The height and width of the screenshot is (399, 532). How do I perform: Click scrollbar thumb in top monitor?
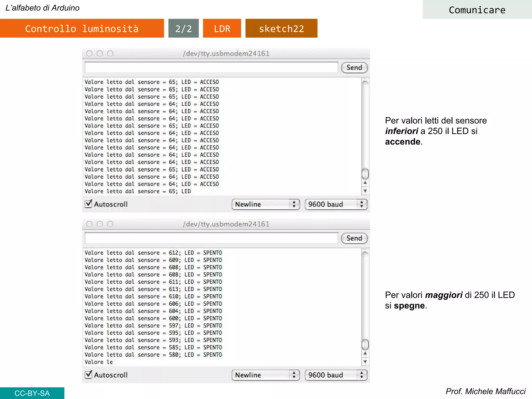365,174
